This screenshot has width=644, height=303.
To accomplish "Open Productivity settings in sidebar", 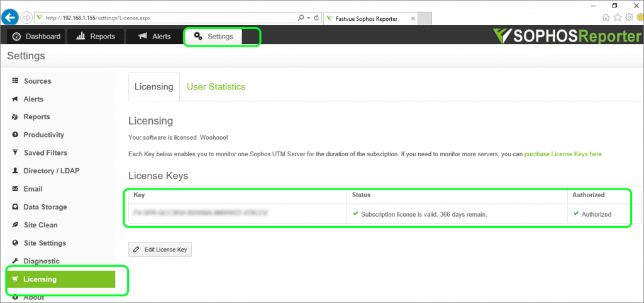I will pyautogui.click(x=61, y=135).
